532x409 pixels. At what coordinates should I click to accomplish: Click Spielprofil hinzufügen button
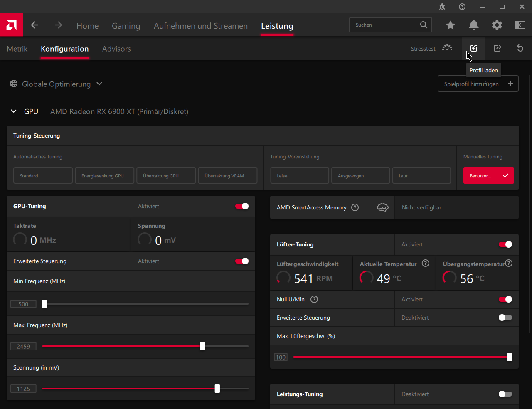(478, 84)
